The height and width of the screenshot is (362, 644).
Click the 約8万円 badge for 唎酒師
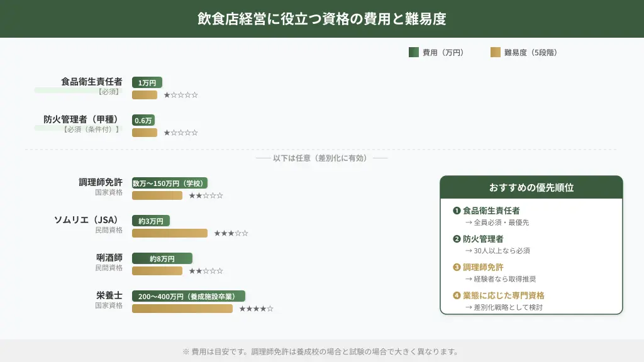pyautogui.click(x=161, y=258)
